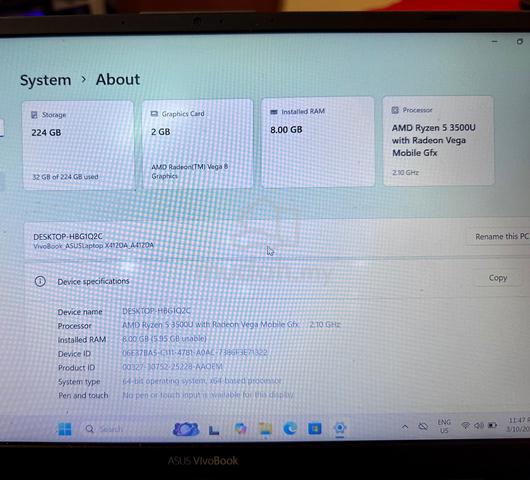This screenshot has height=480, width=530.
Task: Click the VivoBook ASUSLaptop model text
Action: [x=93, y=245]
